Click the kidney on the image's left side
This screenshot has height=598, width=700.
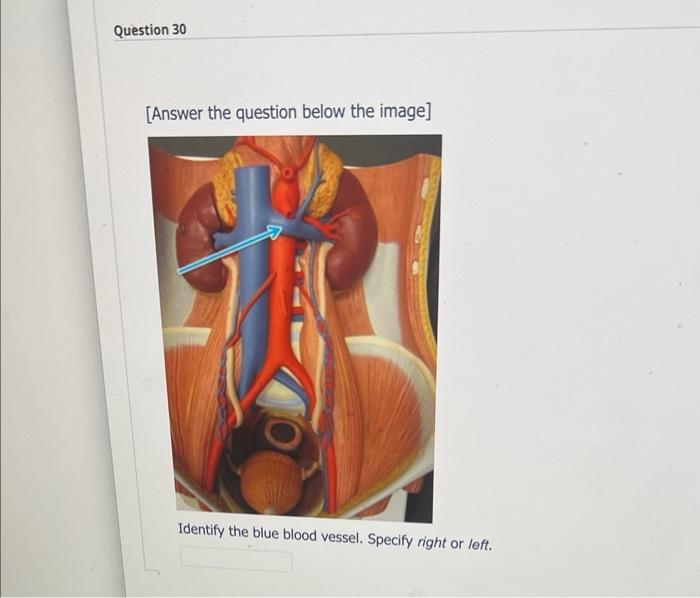[200, 241]
